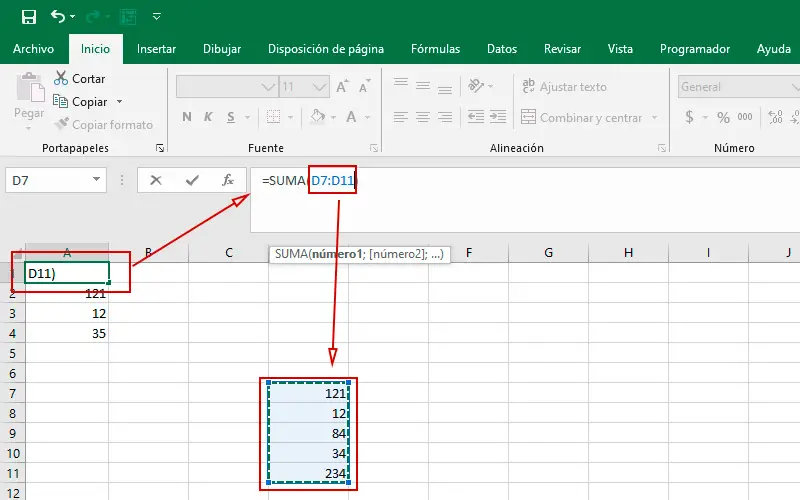
Task: Confirm formula with the checkmark icon
Action: pyautogui.click(x=192, y=180)
